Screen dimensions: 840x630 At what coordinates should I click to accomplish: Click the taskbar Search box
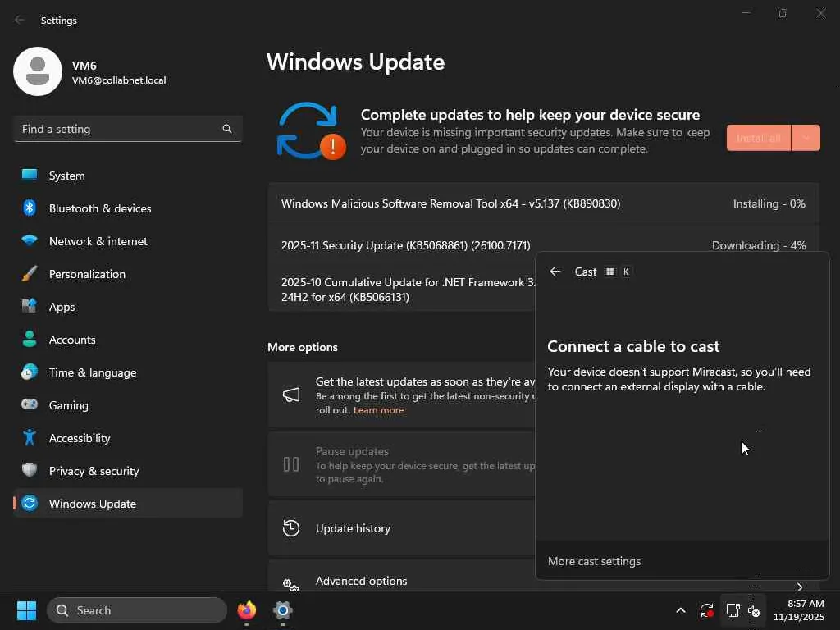(x=137, y=610)
